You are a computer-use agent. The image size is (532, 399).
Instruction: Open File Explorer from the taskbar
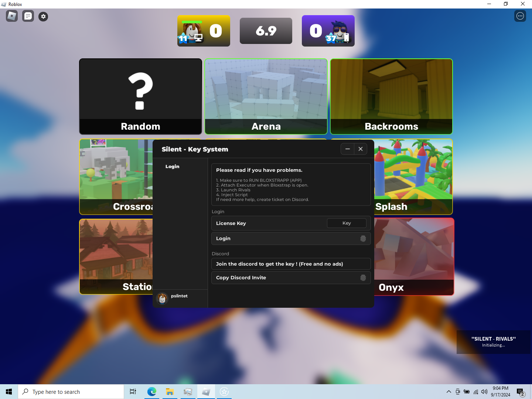click(x=170, y=392)
